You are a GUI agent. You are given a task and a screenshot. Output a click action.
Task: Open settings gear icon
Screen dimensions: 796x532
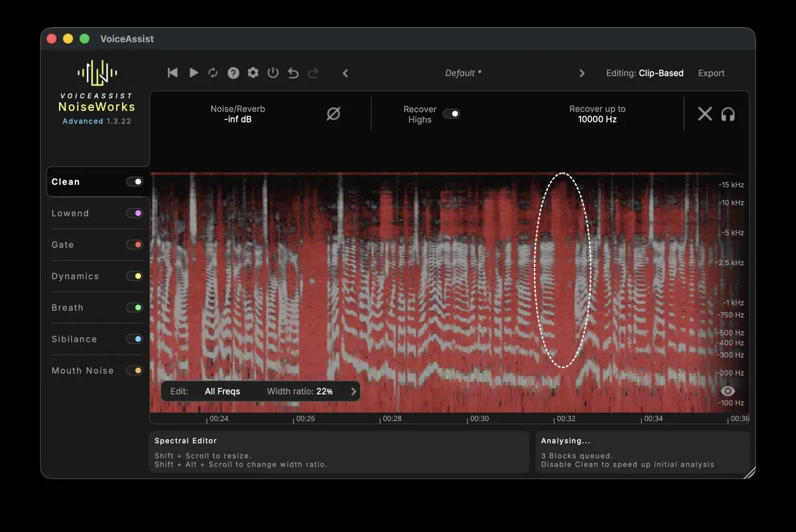[253, 73]
